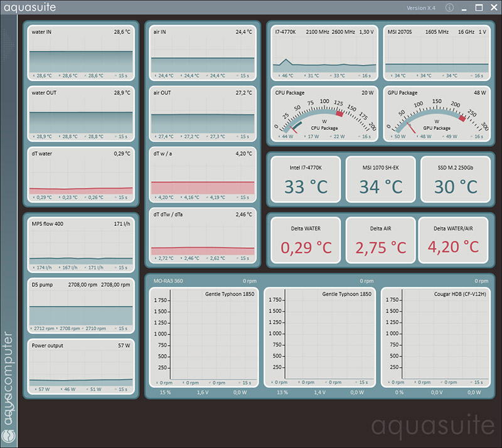Open the first Gentle Typhoon 1850 fan chart showing 15 %
This screenshot has height=448, width=502.
[204, 337]
